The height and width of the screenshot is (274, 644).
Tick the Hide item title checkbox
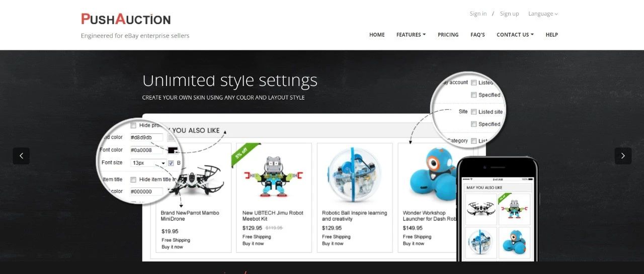pyautogui.click(x=133, y=179)
